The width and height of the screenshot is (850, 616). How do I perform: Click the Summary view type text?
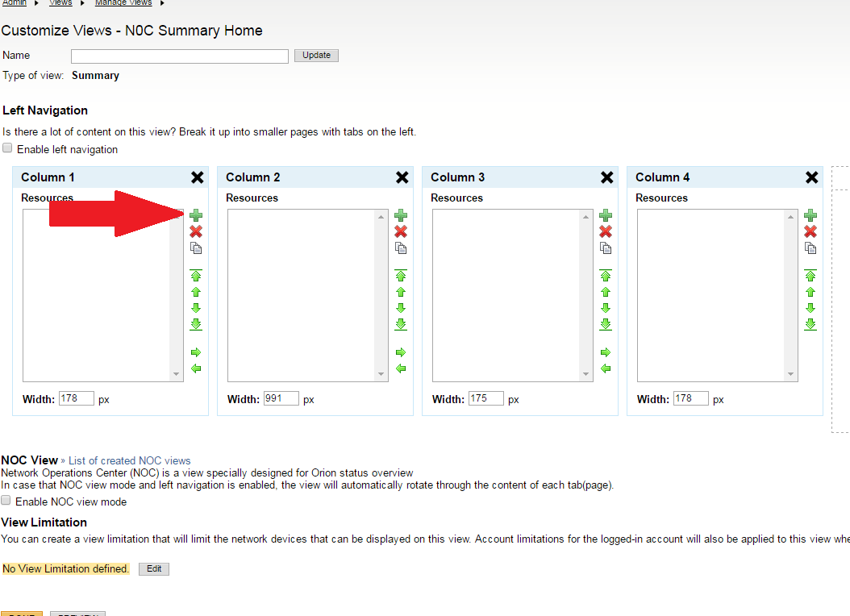point(95,75)
